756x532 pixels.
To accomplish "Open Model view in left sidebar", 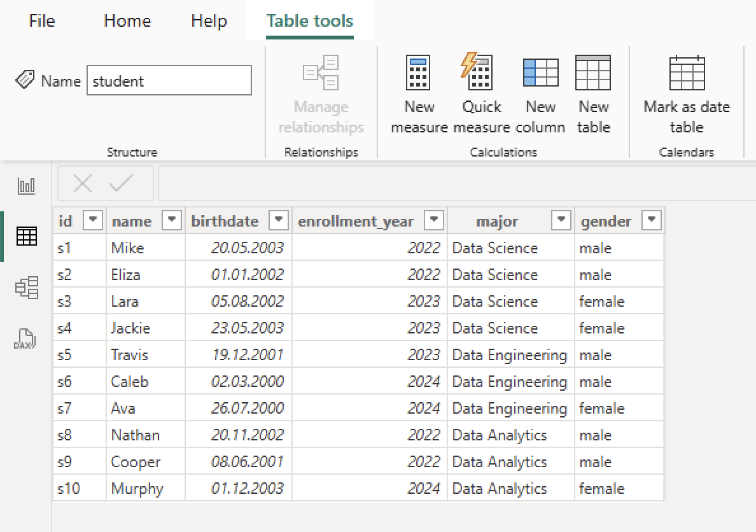I will click(x=27, y=288).
